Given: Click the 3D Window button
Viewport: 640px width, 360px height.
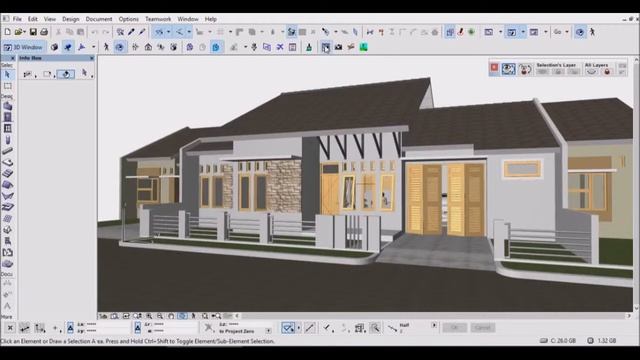Looking at the screenshot, I should tap(23, 47).
